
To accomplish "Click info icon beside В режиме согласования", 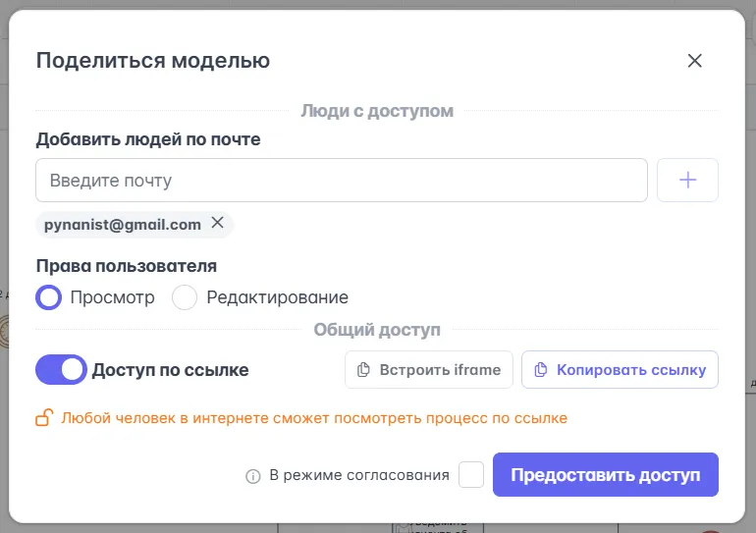I will click(253, 476).
